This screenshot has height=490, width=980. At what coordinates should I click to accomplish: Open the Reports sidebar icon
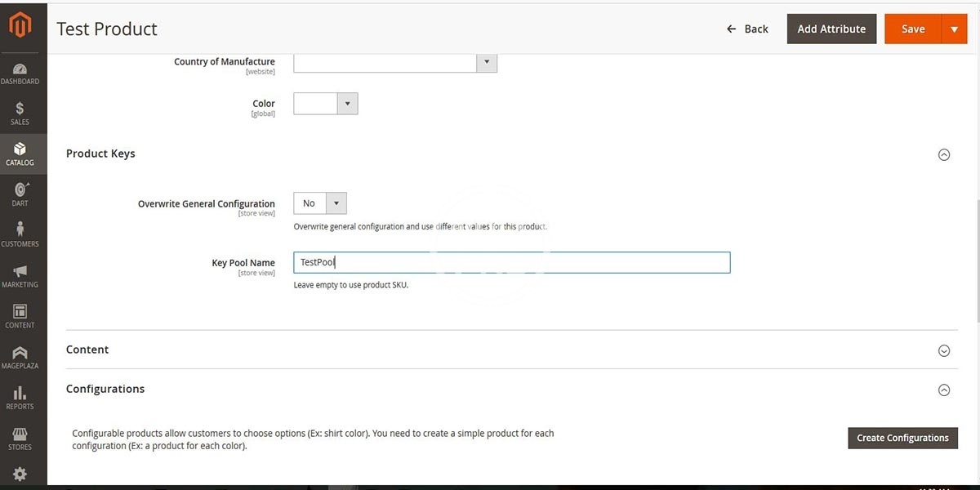[x=20, y=397]
